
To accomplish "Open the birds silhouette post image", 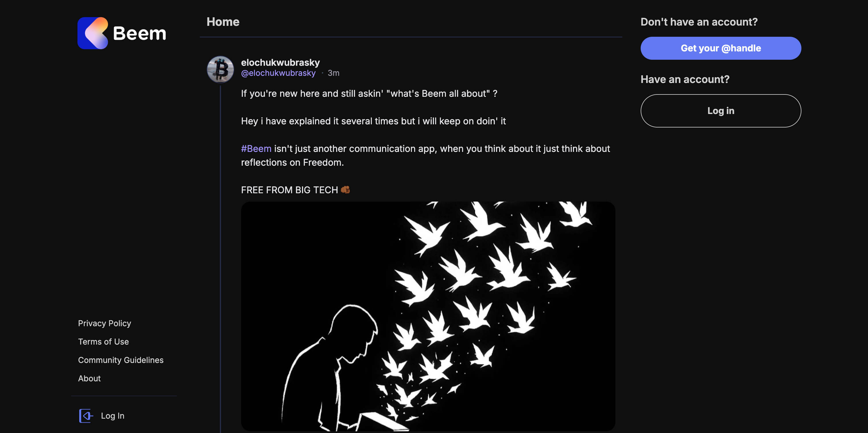I will pos(428,316).
